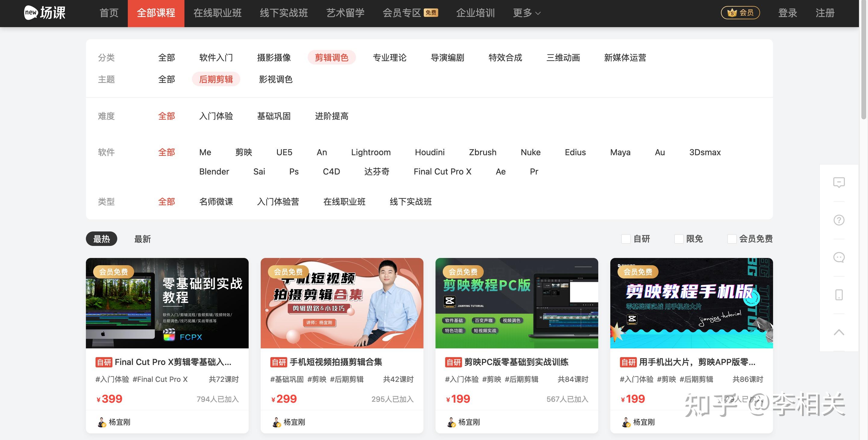The height and width of the screenshot is (440, 868).
Task: Click the 登录 link
Action: click(x=788, y=13)
